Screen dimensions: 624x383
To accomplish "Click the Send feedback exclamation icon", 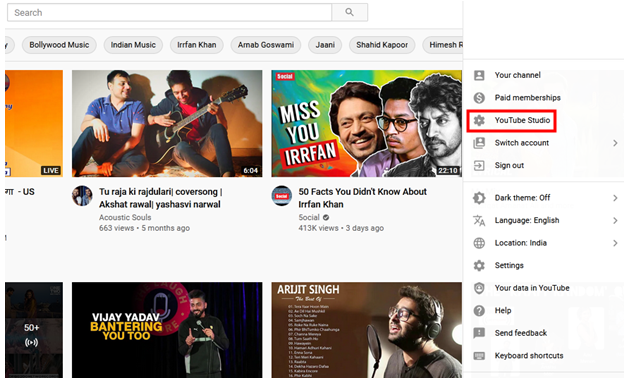I will pyautogui.click(x=479, y=333).
